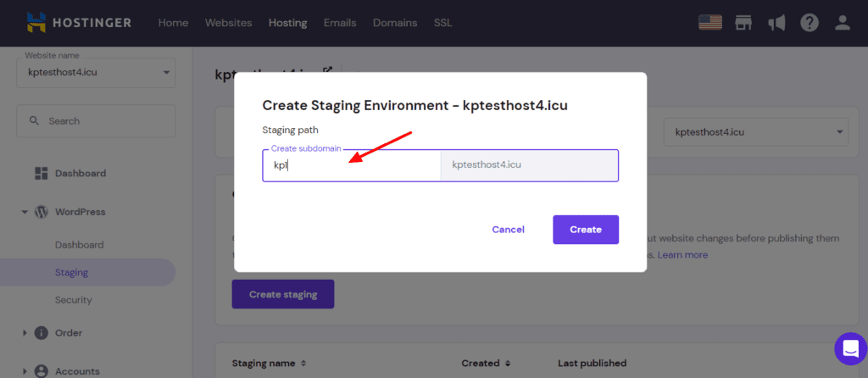Click the Create staging button
The width and height of the screenshot is (868, 378).
(283, 294)
